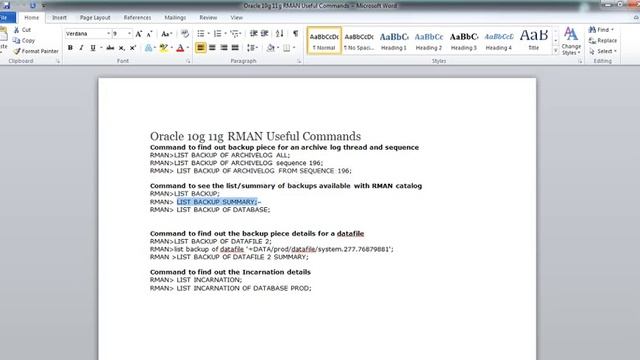Switch to the References tab
This screenshot has height=360, width=640.
click(x=137, y=18)
